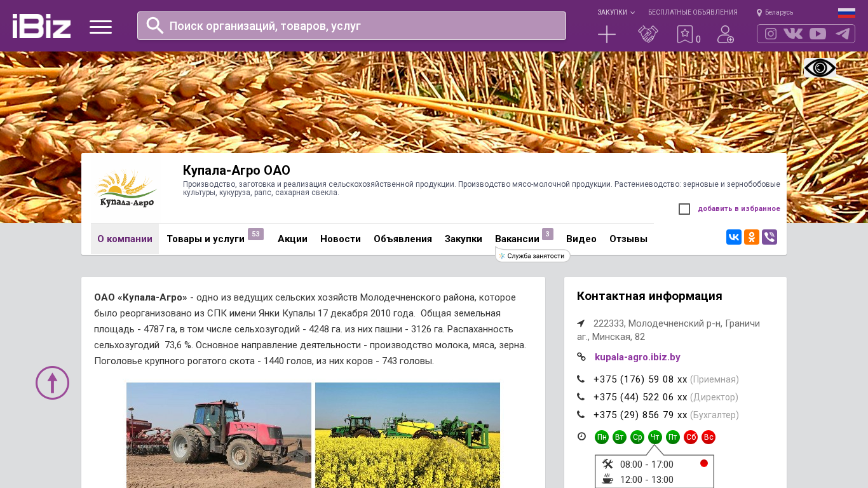This screenshot has height=488, width=868.
Task: Open the Telegram icon in header
Action: tap(843, 34)
